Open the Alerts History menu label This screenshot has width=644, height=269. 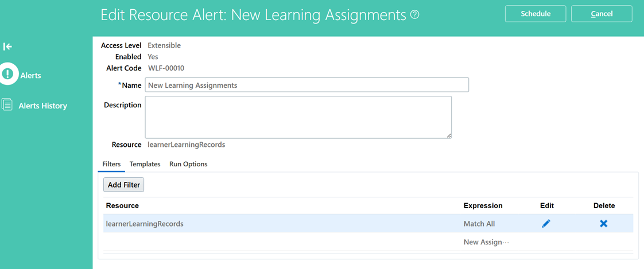click(42, 106)
